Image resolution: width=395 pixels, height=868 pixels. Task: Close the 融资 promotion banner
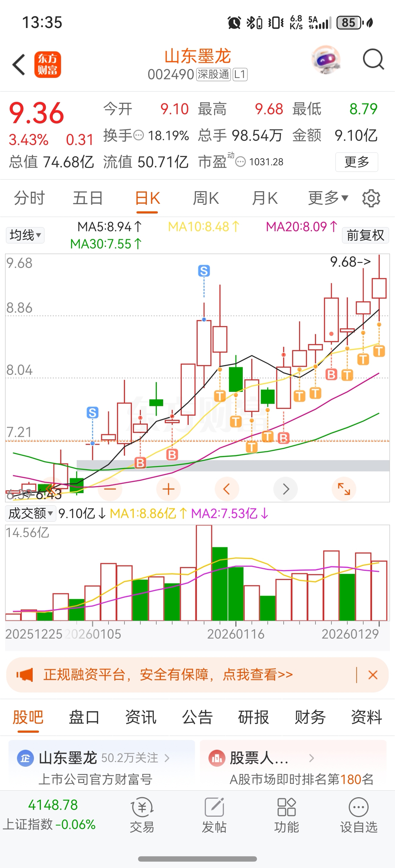point(373,675)
